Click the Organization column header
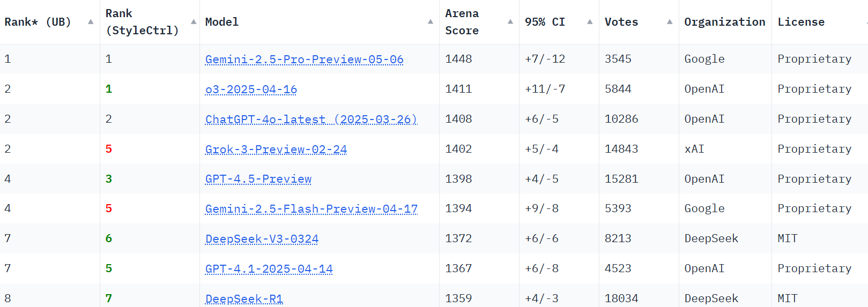868x307 pixels. 724,22
